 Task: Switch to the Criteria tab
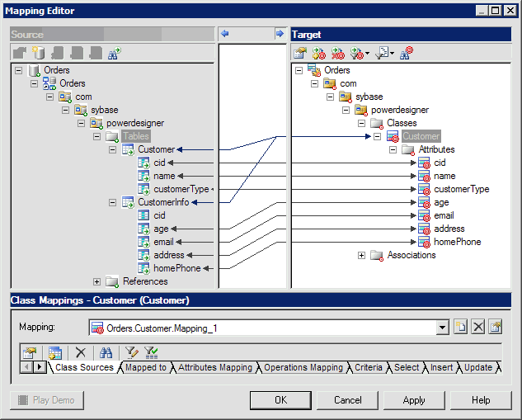pos(368,367)
